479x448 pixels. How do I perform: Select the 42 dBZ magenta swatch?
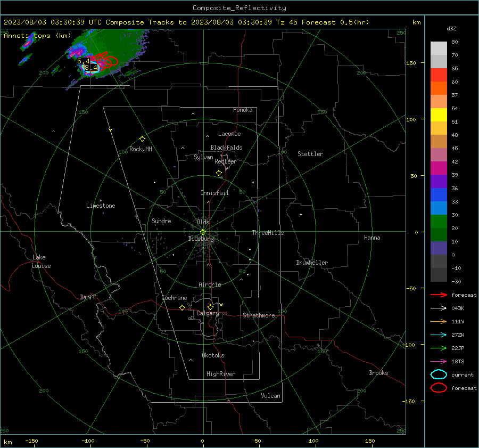point(439,168)
